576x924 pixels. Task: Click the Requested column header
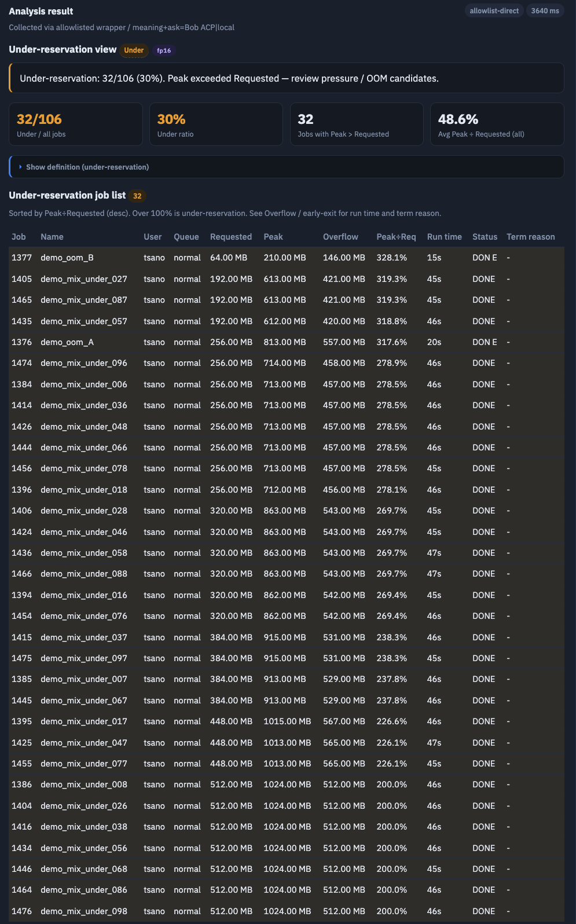(x=231, y=237)
